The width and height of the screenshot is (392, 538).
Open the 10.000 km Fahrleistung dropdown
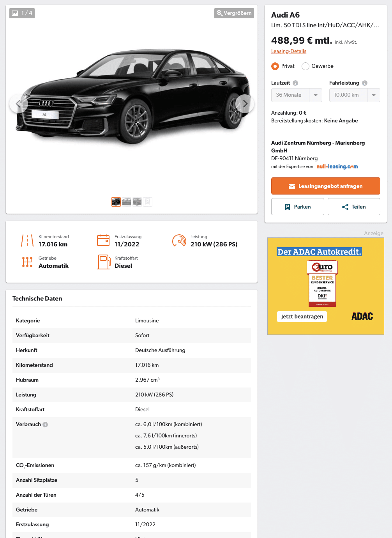point(355,95)
